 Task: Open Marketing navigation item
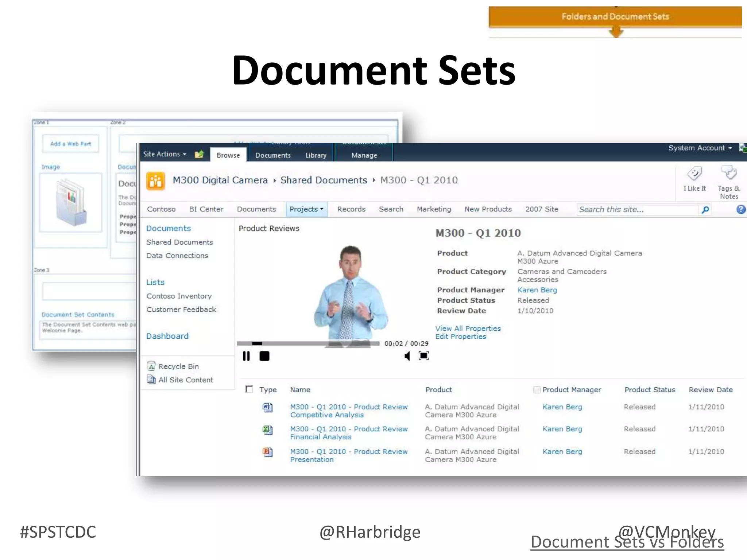[434, 209]
